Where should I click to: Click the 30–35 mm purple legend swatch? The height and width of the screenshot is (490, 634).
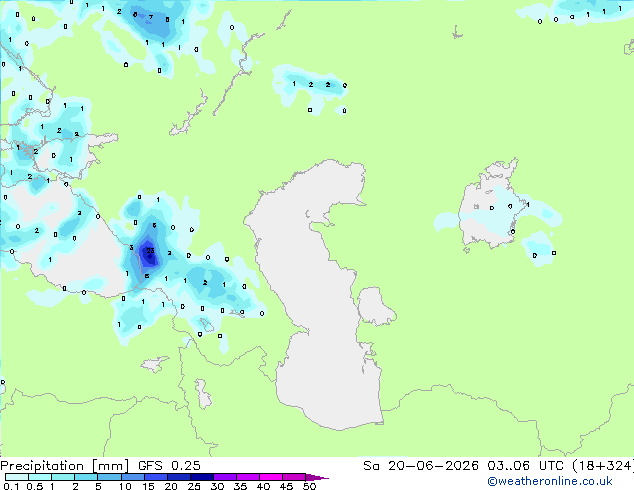(x=224, y=477)
